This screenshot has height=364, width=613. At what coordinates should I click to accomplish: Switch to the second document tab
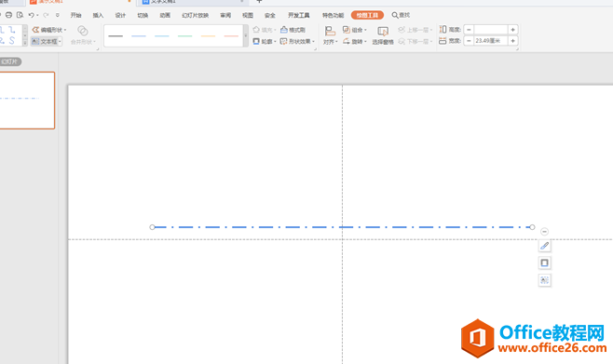pyautogui.click(x=192, y=2)
